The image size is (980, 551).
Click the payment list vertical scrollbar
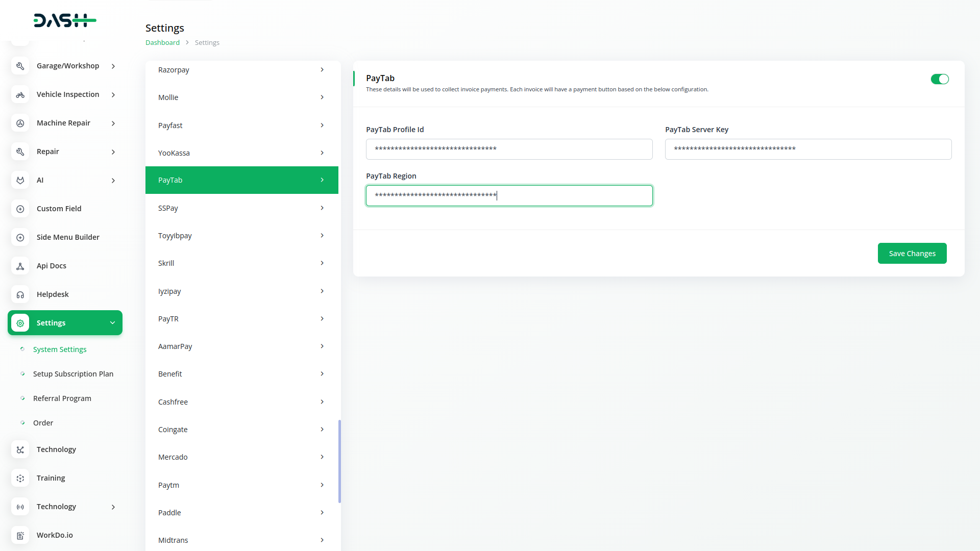pyautogui.click(x=339, y=461)
